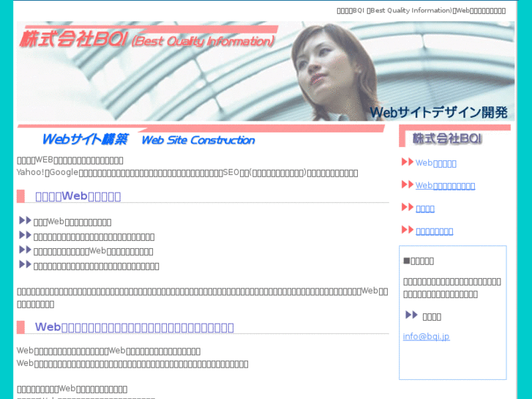Open the info@bqi.jp email link
Image resolution: width=532 pixels, height=399 pixels.
(426, 337)
